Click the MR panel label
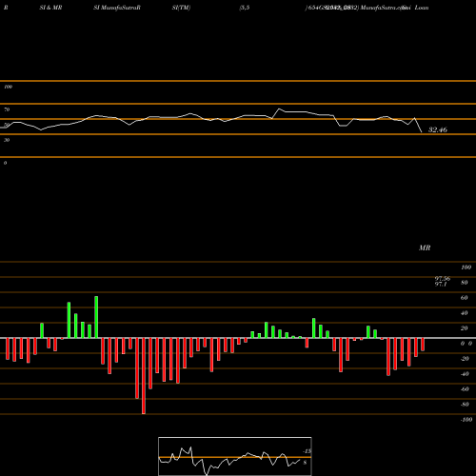476x476 pixels. [425, 248]
